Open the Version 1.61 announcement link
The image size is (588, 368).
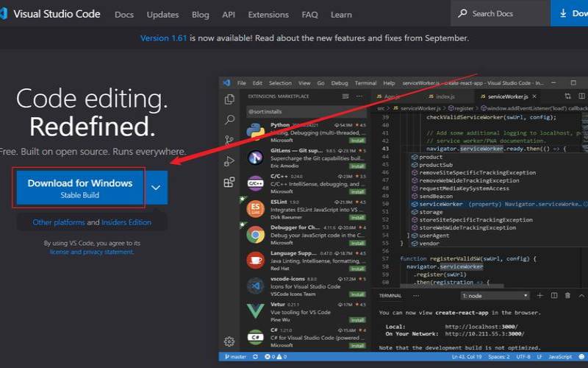163,38
